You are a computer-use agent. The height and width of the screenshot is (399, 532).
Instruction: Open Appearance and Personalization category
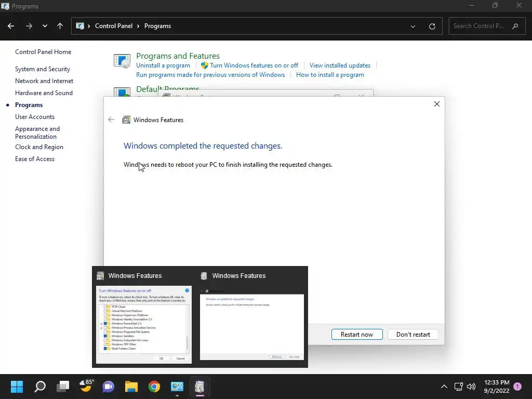pyautogui.click(x=37, y=132)
